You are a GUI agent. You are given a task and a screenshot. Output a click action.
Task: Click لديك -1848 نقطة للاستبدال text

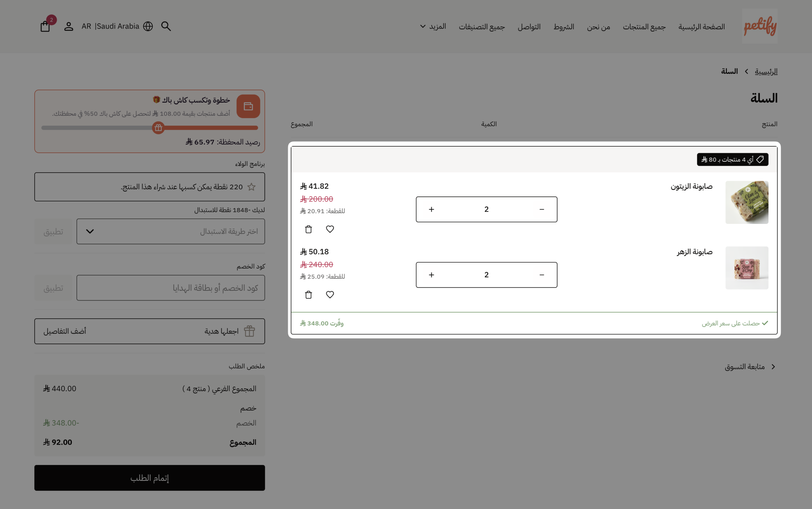tap(229, 210)
